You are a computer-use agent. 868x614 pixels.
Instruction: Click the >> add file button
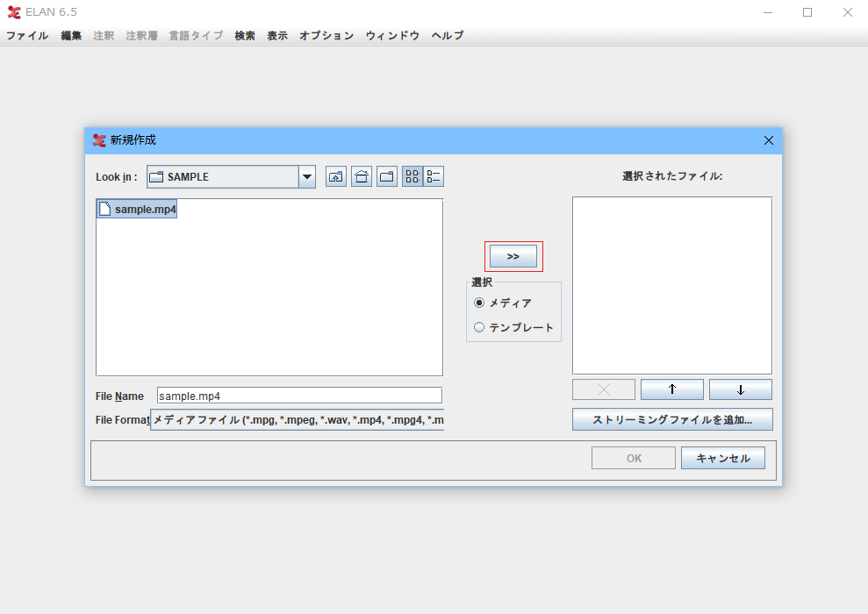[513, 256]
